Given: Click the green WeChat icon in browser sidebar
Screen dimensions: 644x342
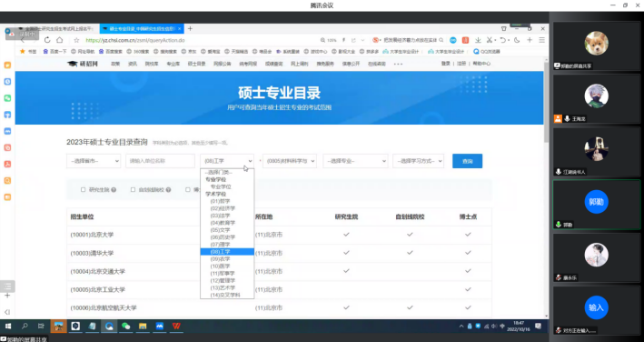Looking at the screenshot, I should click(x=7, y=98).
